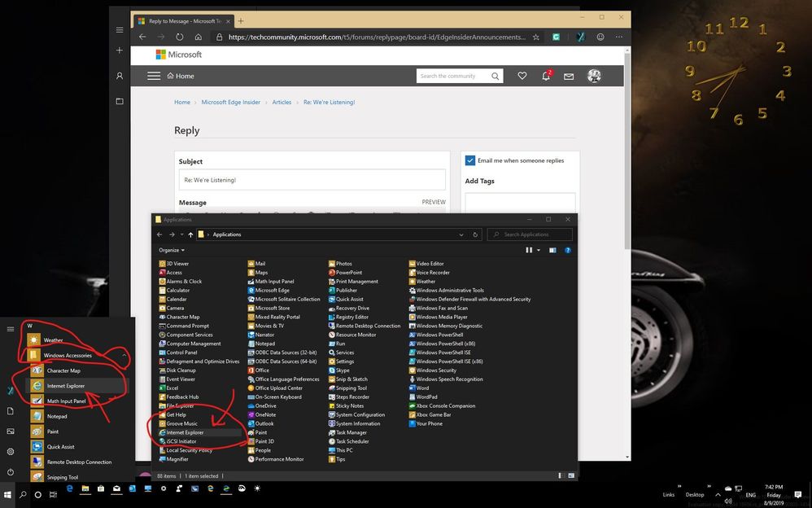
Task: Click the 'W' letter header in Start menu
Action: (x=29, y=326)
